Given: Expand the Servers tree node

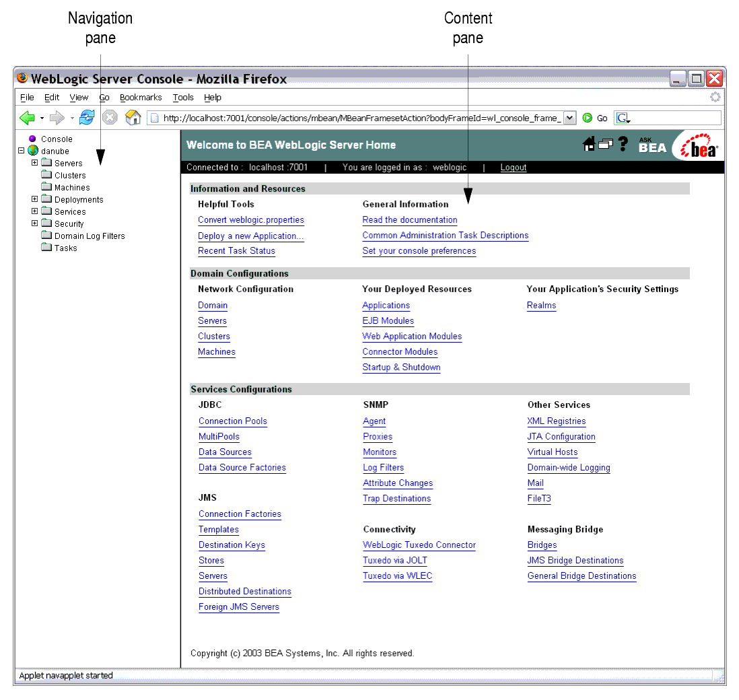Looking at the screenshot, I should (35, 163).
